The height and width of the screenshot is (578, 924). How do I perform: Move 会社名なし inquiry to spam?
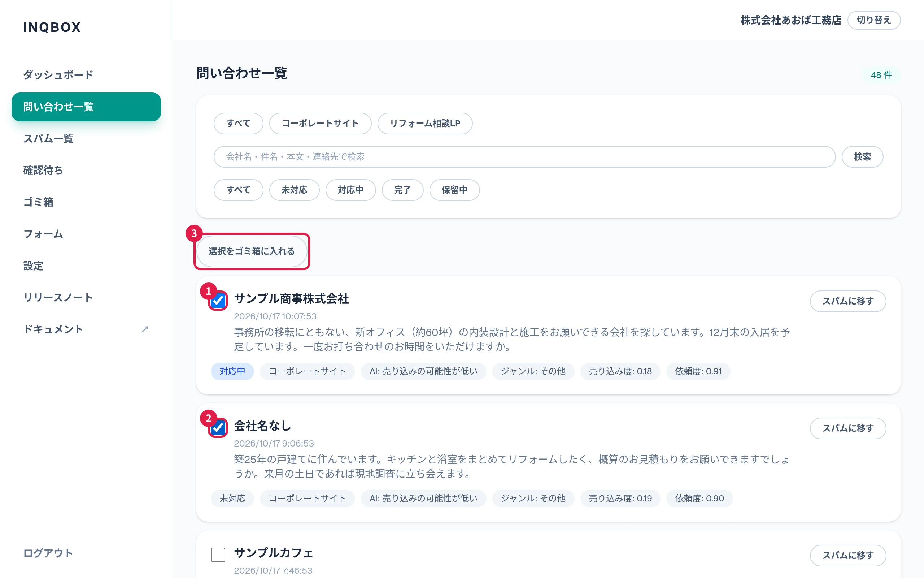pos(848,428)
